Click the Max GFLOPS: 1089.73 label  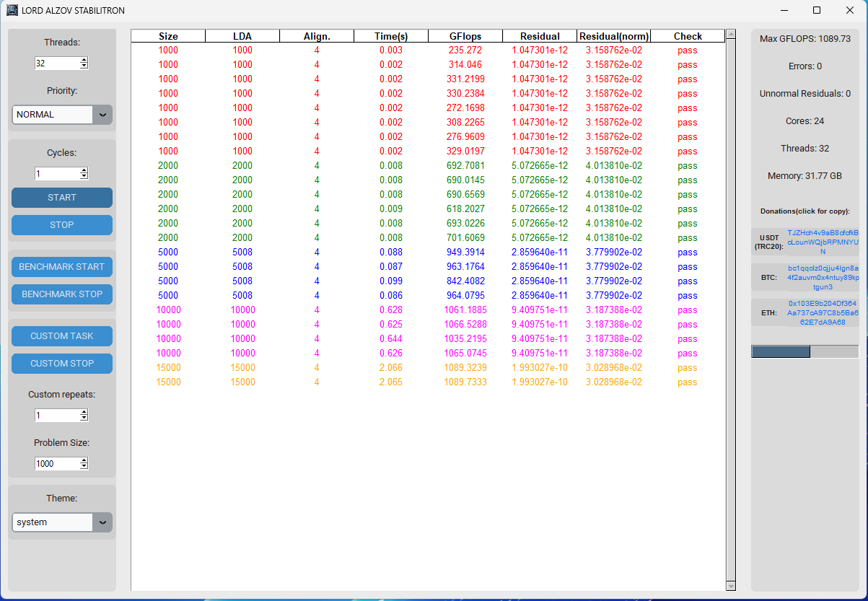pyautogui.click(x=805, y=39)
